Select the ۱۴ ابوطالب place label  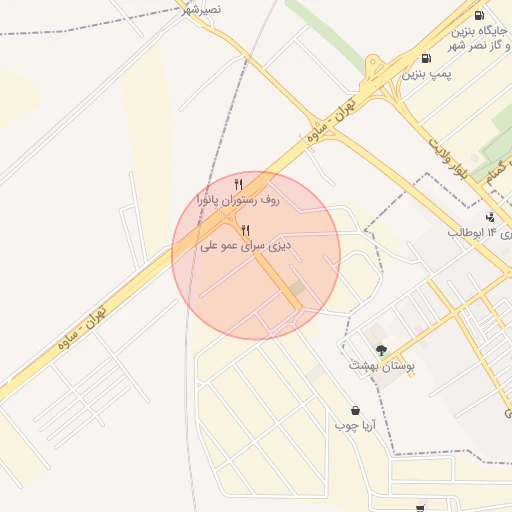click(x=472, y=233)
